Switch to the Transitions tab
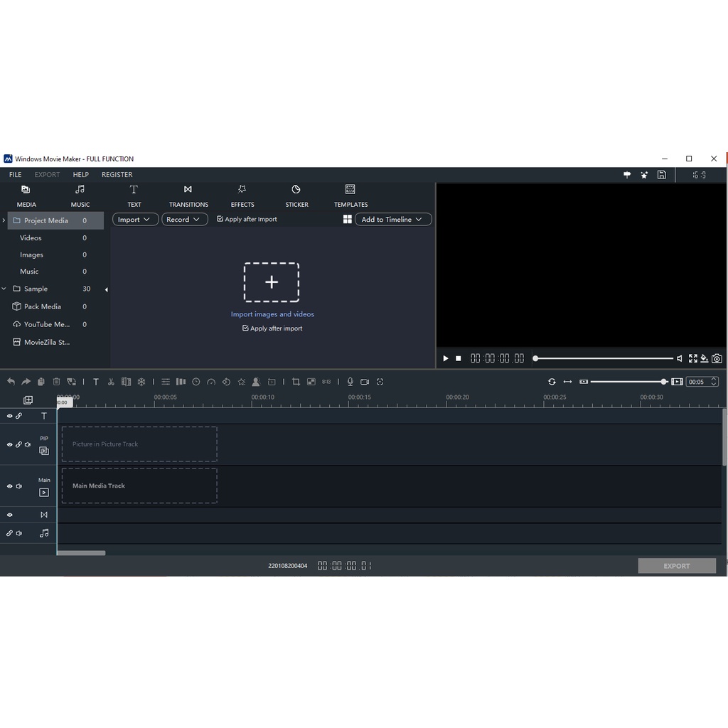The height and width of the screenshot is (728, 728). (188, 196)
